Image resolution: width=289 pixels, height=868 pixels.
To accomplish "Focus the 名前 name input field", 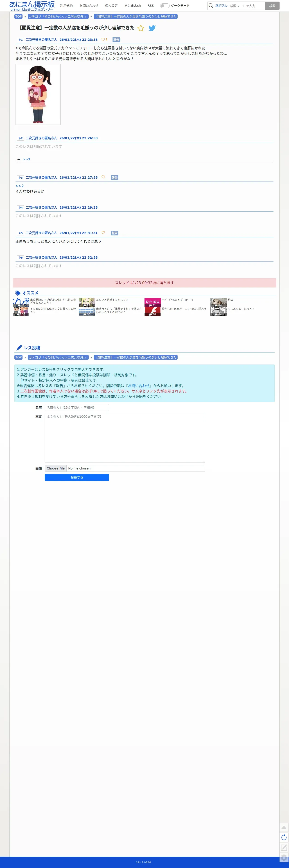I will tap(77, 408).
